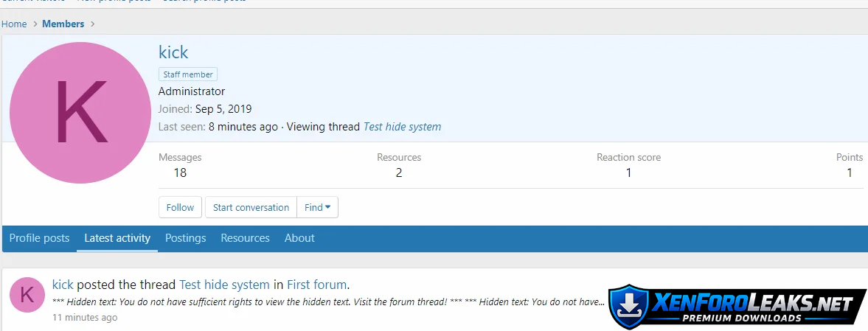
Task: Open the Postings tab
Action: tap(185, 238)
